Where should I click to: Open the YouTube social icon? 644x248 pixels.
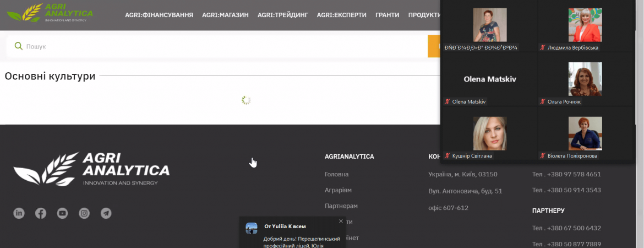point(62,213)
